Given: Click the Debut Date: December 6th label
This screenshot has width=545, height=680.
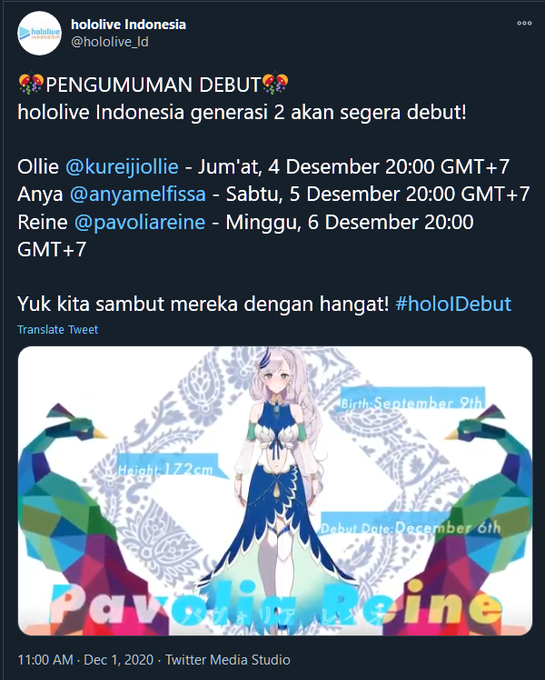Looking at the screenshot, I should 410,527.
